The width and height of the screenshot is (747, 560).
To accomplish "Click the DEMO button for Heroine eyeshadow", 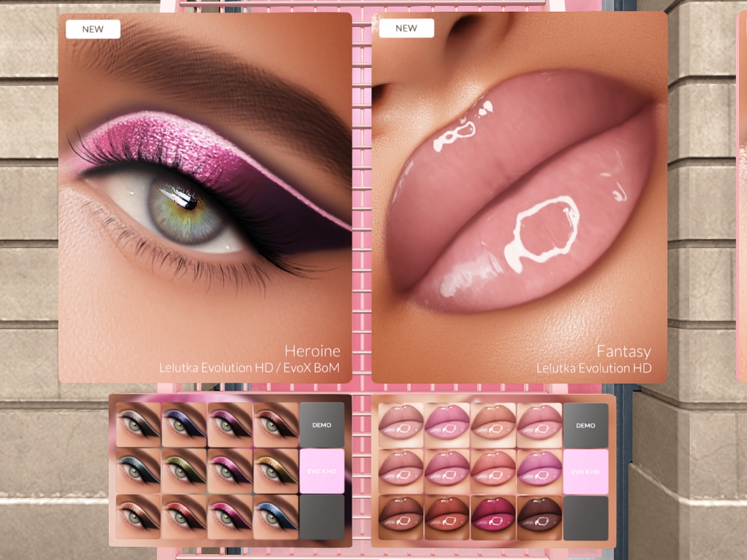I will (x=321, y=424).
